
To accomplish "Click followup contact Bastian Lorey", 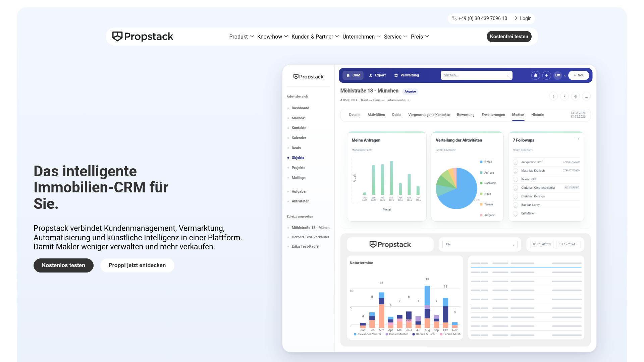I will click(530, 205).
